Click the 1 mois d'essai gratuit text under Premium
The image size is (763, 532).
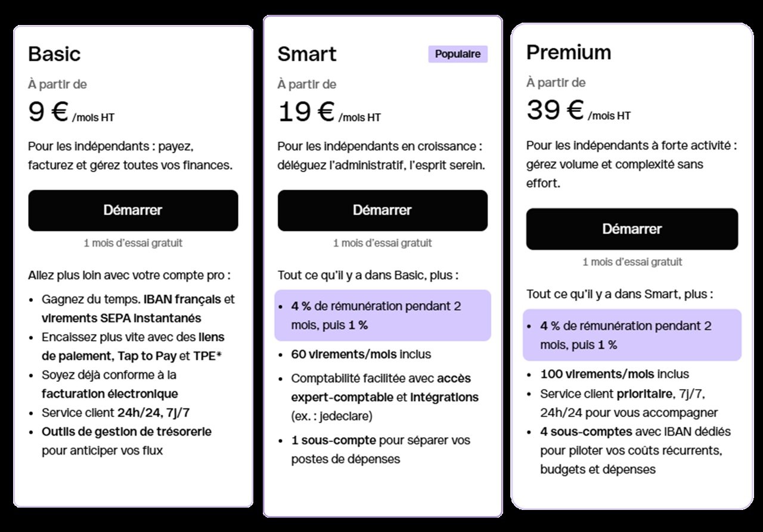pos(632,262)
